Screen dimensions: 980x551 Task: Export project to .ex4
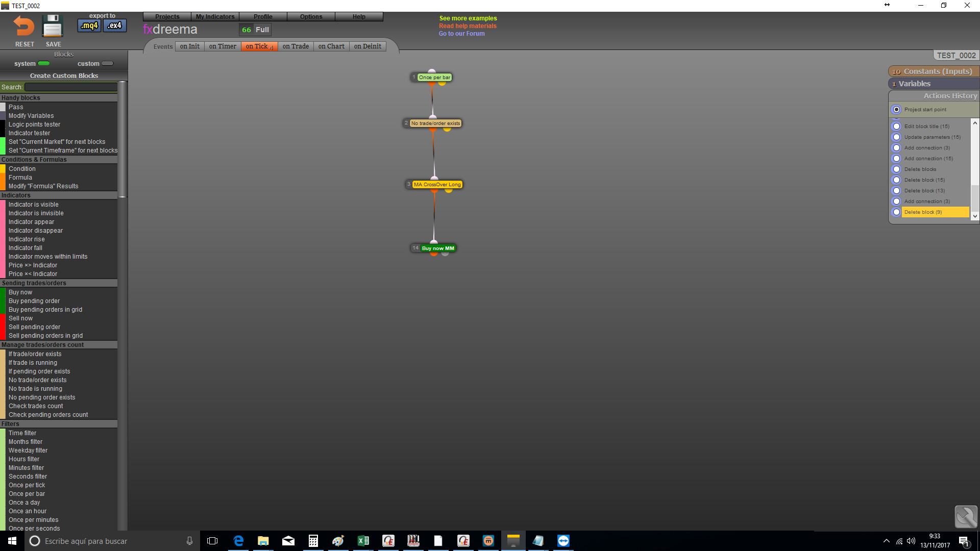pyautogui.click(x=115, y=26)
